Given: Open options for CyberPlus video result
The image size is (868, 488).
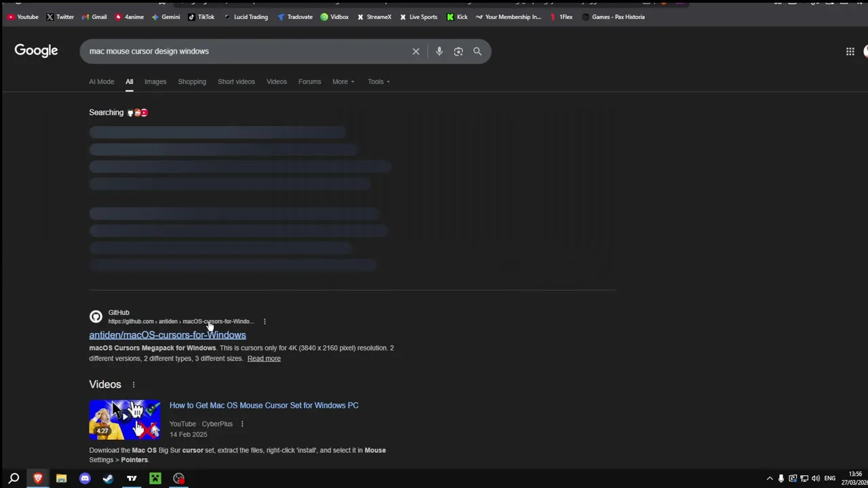Looking at the screenshot, I should click(x=242, y=424).
